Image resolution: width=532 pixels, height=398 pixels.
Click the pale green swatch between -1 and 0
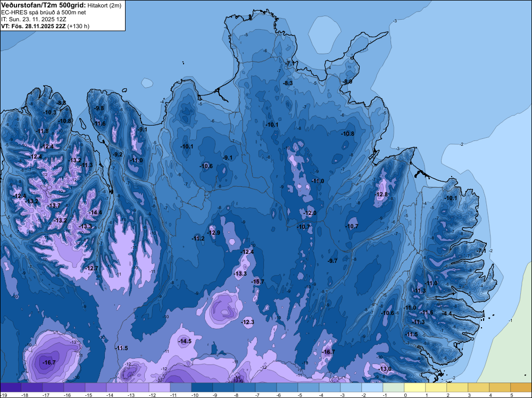(x=394, y=387)
